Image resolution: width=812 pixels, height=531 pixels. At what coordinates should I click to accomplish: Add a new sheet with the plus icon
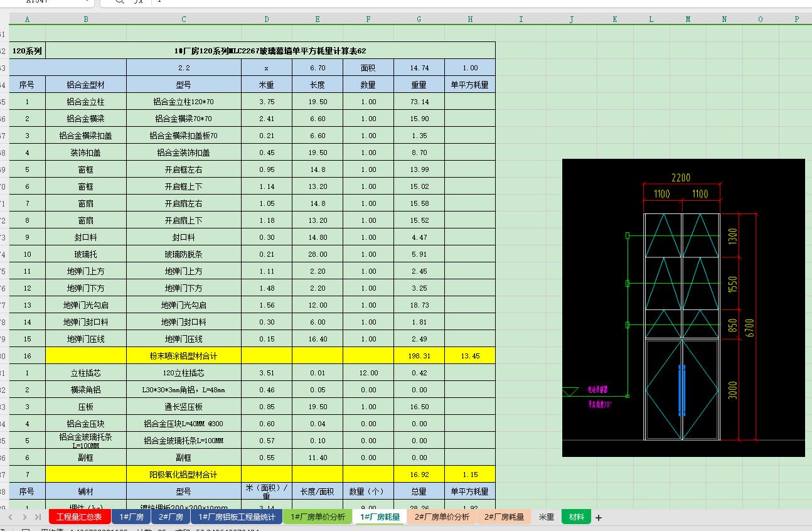599,518
